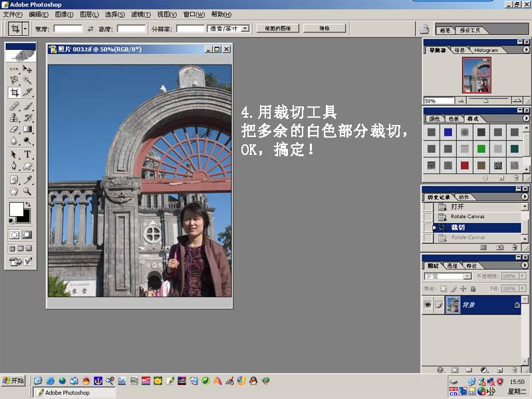Toggle Quick Mask mode button
This screenshot has height=399, width=532.
(x=27, y=235)
